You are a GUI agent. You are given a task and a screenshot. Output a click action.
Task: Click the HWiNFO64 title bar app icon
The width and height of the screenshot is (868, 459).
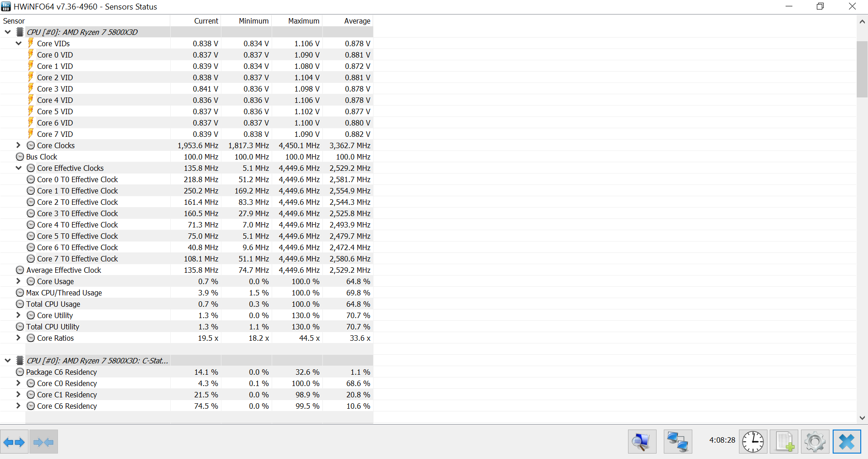point(6,6)
